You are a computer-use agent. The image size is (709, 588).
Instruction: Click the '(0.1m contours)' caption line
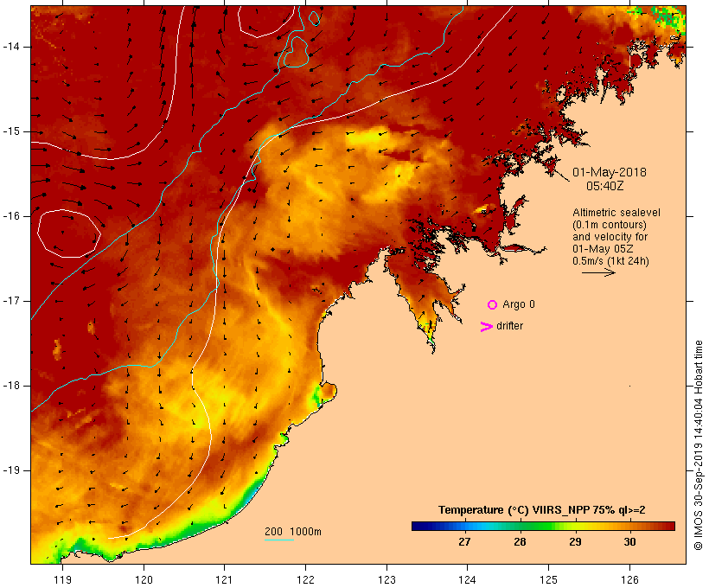coord(610,225)
